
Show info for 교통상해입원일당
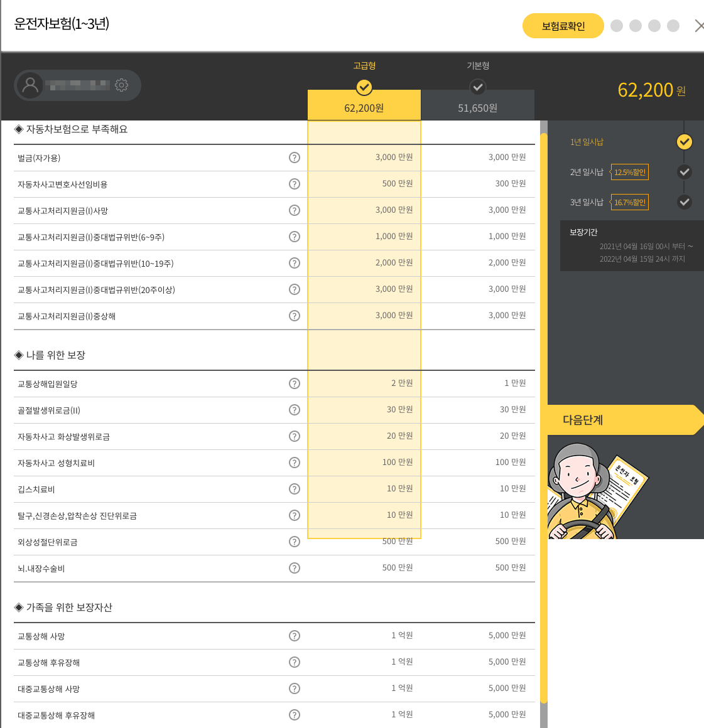294,383
